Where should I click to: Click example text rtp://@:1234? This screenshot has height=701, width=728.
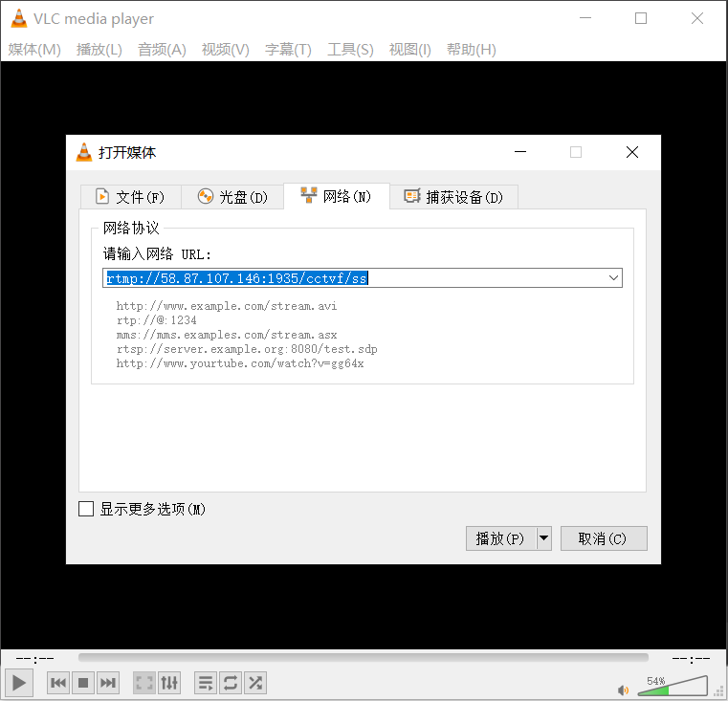tap(157, 320)
